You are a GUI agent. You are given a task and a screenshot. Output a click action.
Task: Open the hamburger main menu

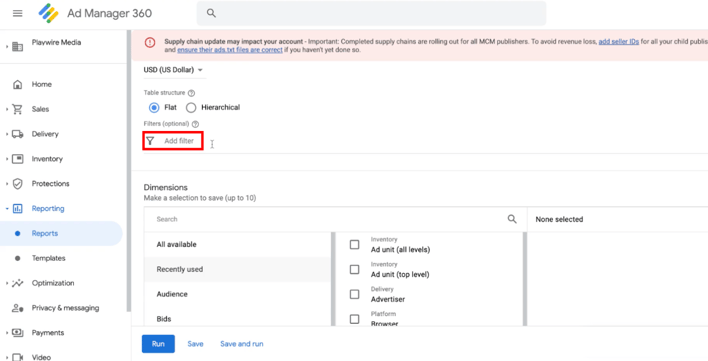point(18,13)
